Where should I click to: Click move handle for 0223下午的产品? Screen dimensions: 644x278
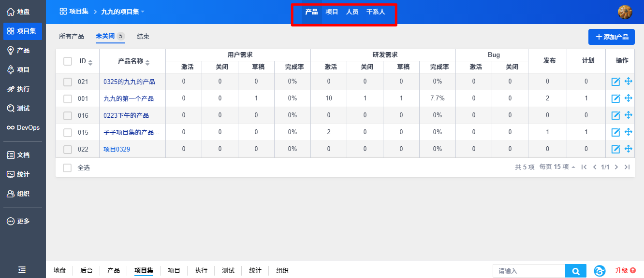(x=629, y=115)
